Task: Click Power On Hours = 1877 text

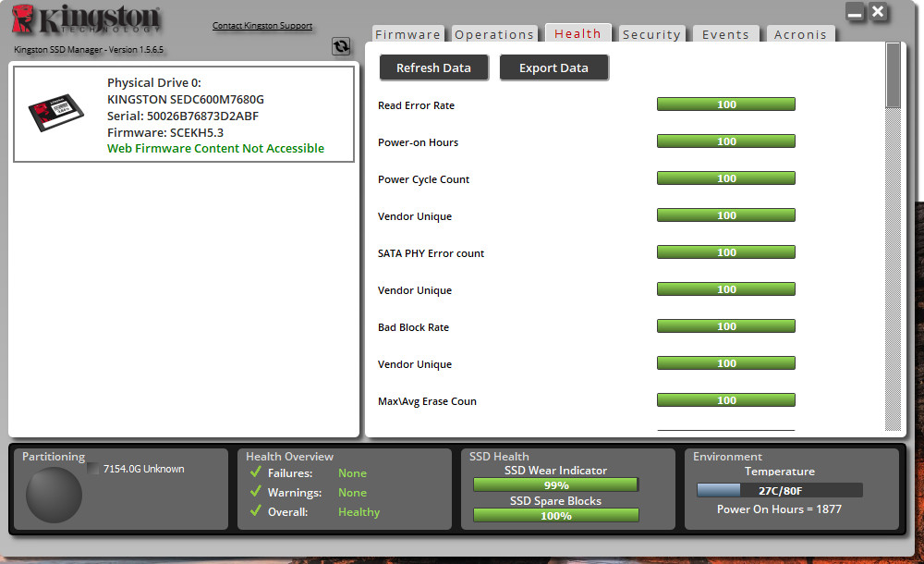Action: (779, 509)
